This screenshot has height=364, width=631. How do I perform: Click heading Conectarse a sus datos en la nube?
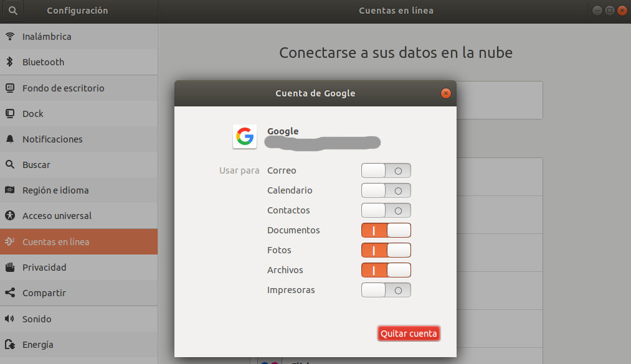(396, 53)
